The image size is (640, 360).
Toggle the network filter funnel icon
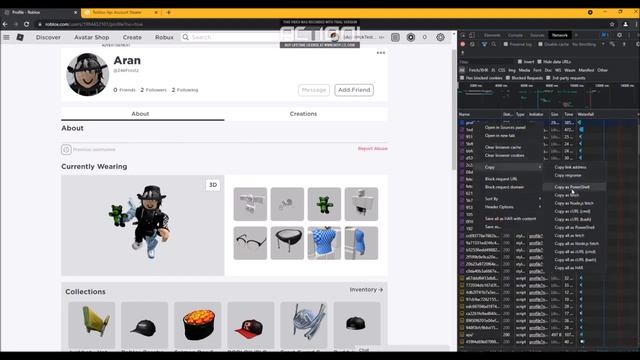484,44
